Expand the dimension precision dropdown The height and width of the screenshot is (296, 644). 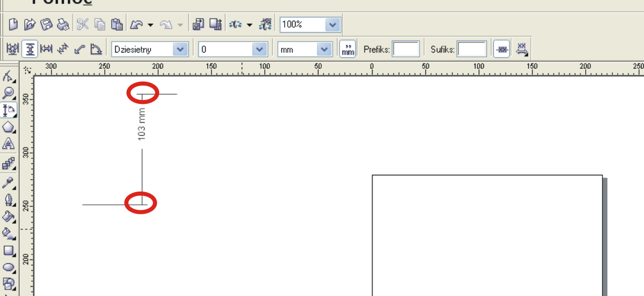(259, 49)
